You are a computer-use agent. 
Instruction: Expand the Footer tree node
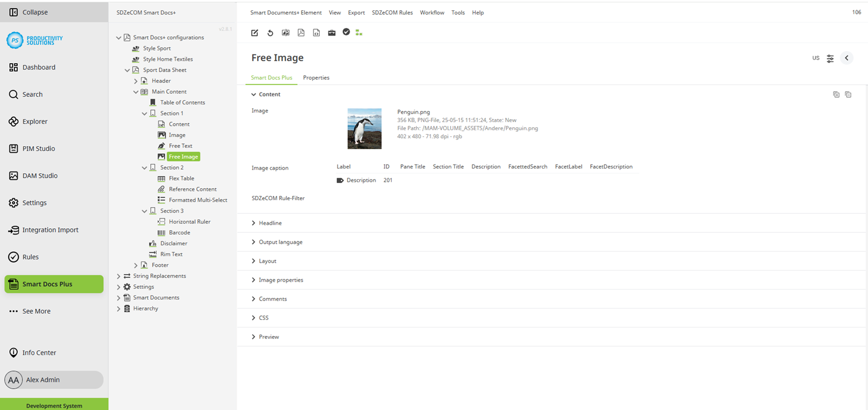136,265
